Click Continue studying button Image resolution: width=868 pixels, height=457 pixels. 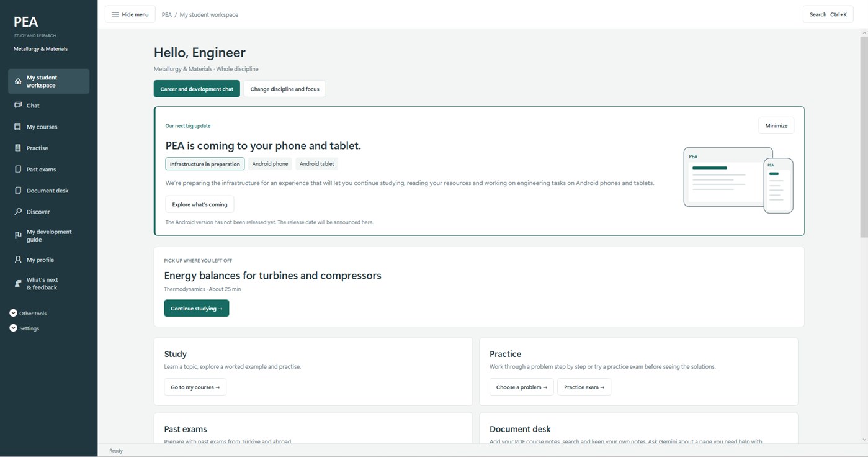(x=197, y=308)
